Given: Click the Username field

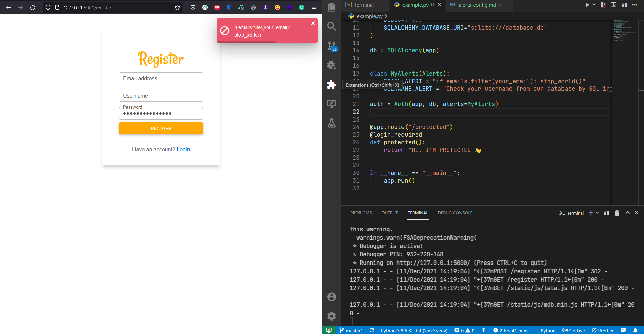Looking at the screenshot, I should [161, 96].
